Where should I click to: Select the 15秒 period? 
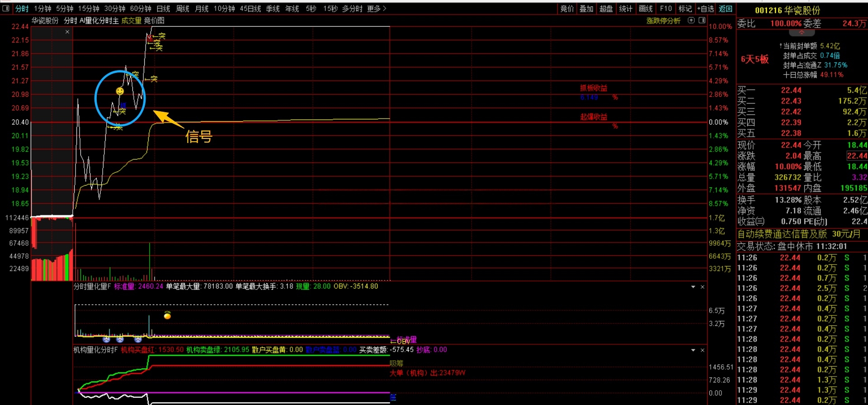(x=330, y=9)
